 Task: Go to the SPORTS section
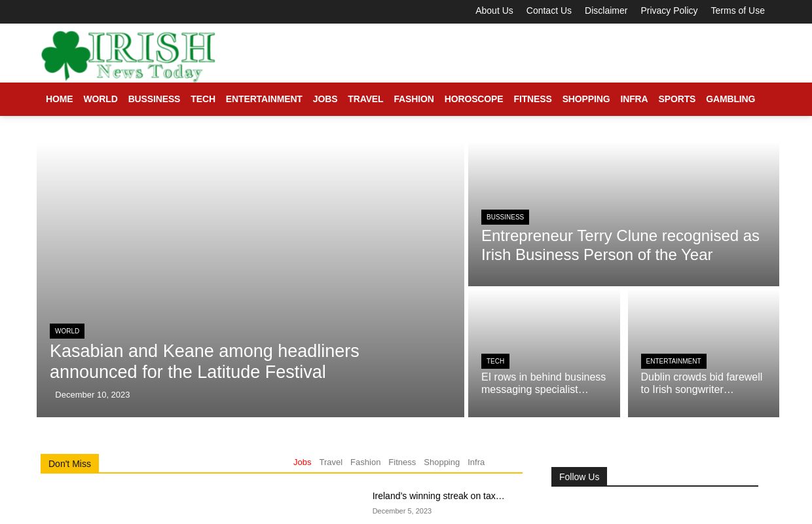click(x=676, y=99)
